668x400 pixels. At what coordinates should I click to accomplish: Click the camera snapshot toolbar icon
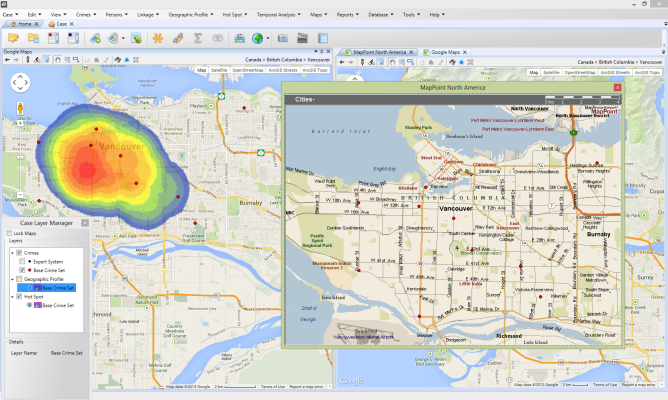(283, 38)
